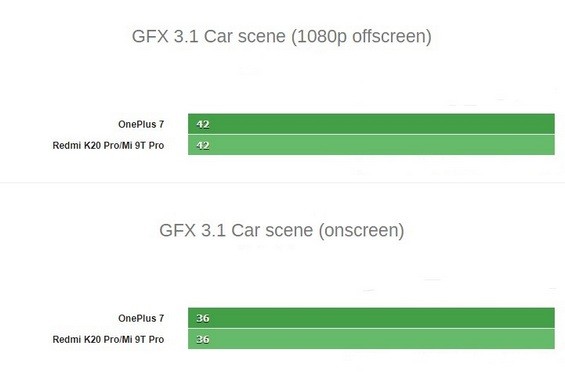Select the OnePlus 7 label in offscreen chart
The height and width of the screenshot is (375, 565).
(141, 124)
